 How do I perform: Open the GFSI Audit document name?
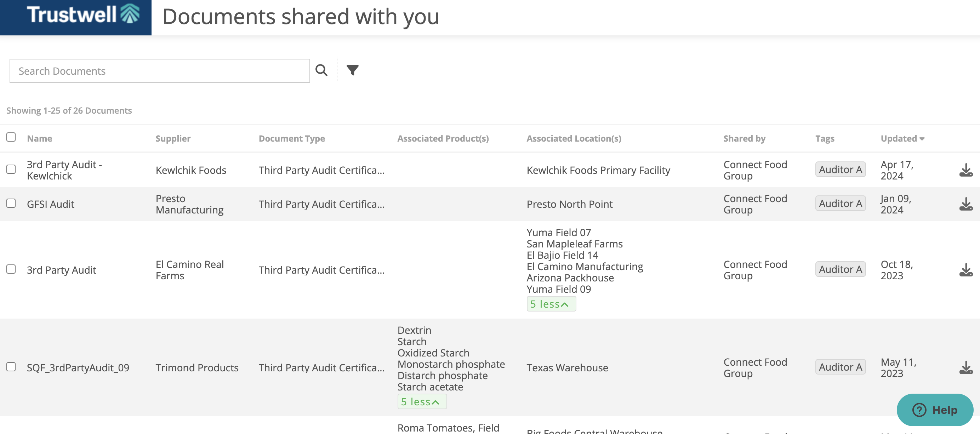[51, 204]
